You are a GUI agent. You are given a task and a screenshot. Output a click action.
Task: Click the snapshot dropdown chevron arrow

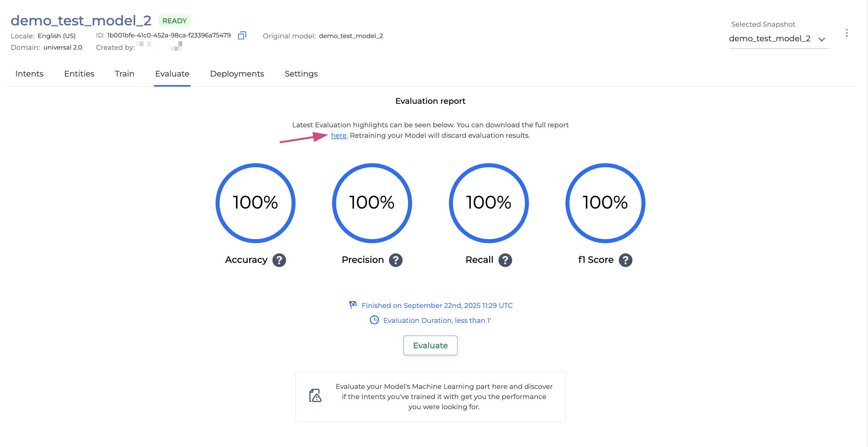(x=822, y=39)
